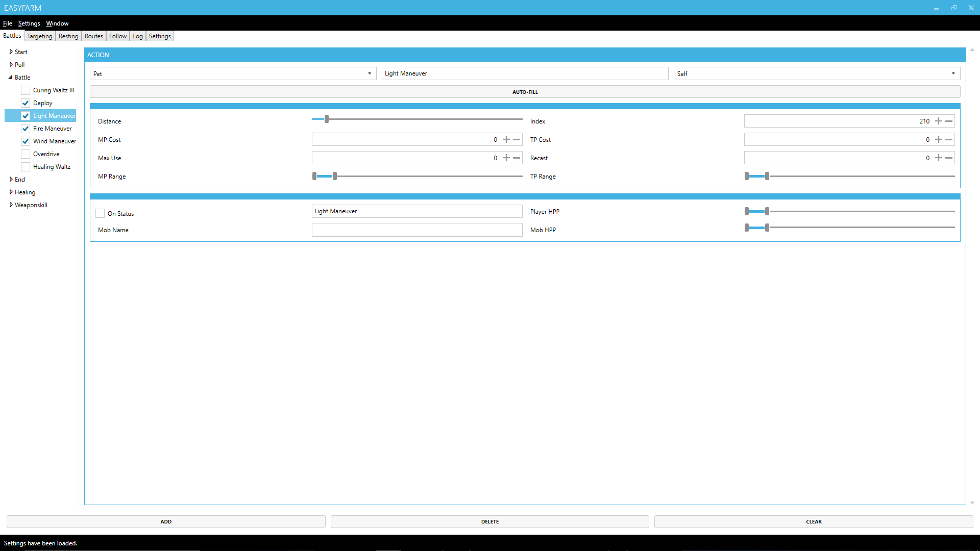Screen dimensions: 980x551
Task: Increment Max Use with the plus button
Action: click(x=507, y=158)
